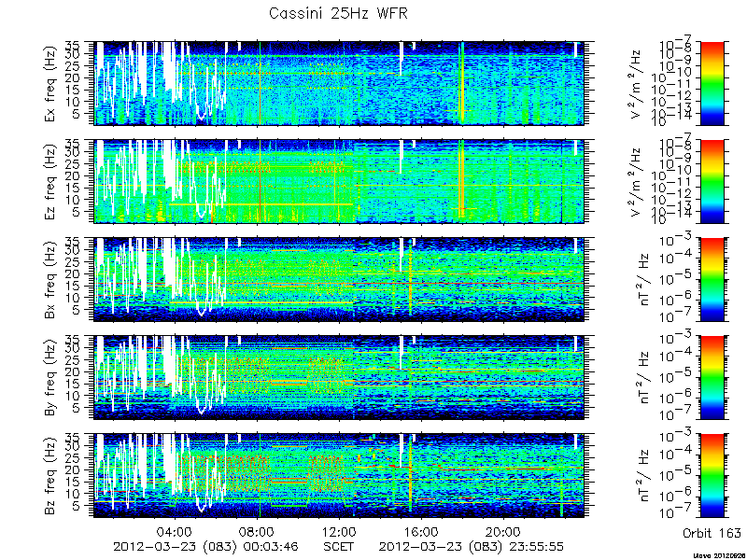This screenshot has height=560, width=747.
Task: Click the Orbit 163 label
Action: (x=712, y=532)
